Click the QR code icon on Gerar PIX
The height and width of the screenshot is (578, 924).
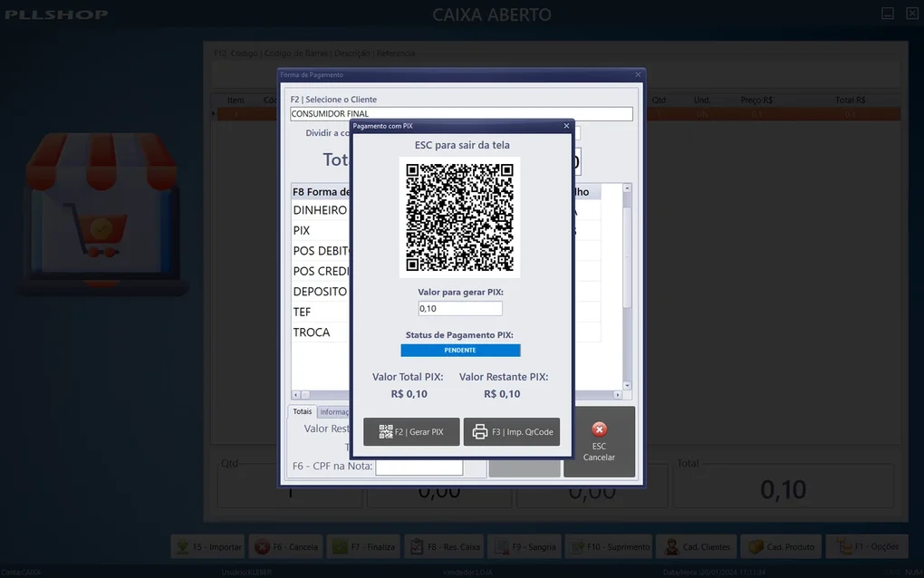coord(385,432)
